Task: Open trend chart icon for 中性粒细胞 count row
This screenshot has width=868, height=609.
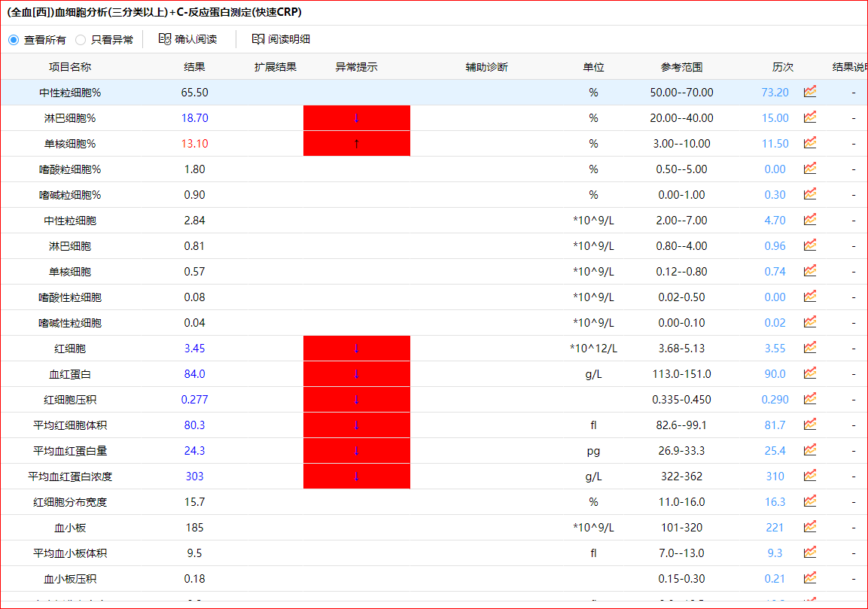Action: [810, 220]
